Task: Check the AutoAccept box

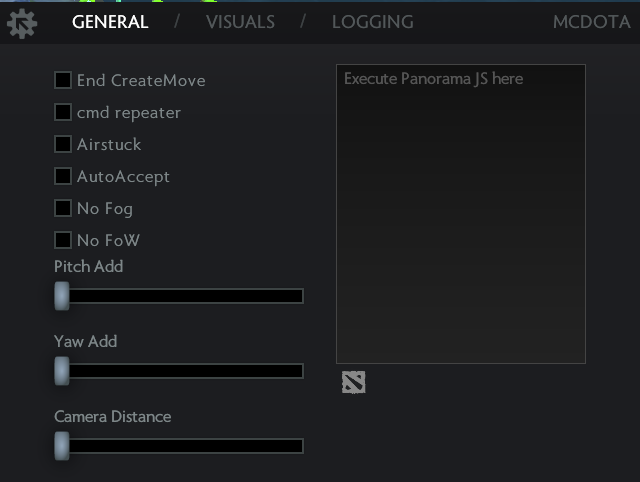Action: point(63,176)
